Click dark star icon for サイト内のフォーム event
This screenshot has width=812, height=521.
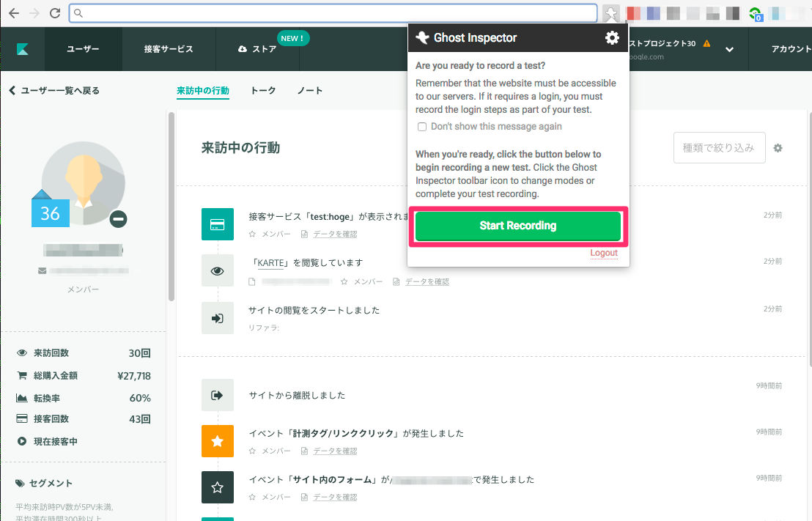pos(218,487)
